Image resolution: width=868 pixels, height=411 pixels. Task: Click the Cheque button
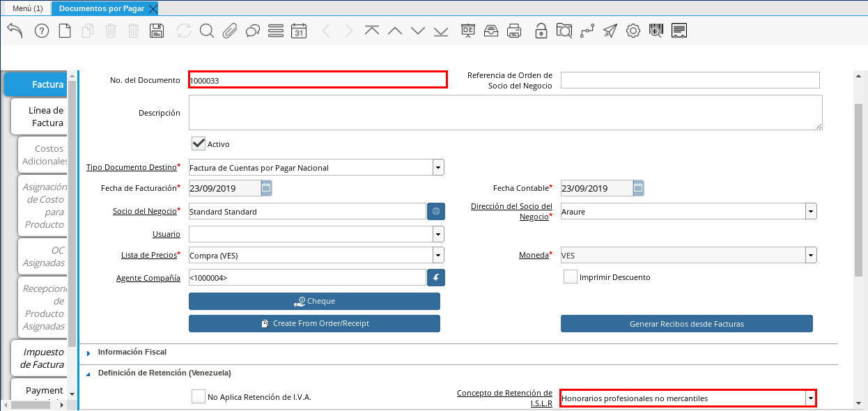point(314,301)
